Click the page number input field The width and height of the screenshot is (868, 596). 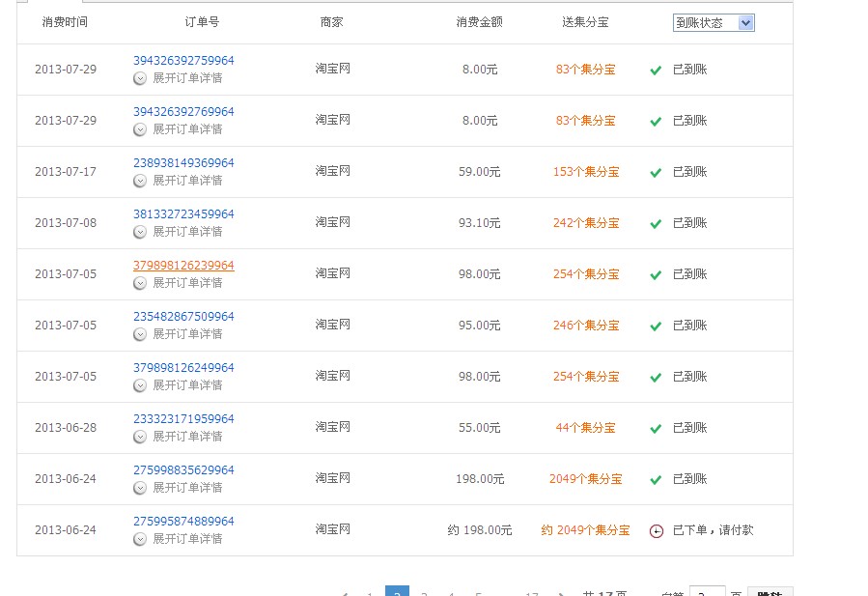(707, 592)
